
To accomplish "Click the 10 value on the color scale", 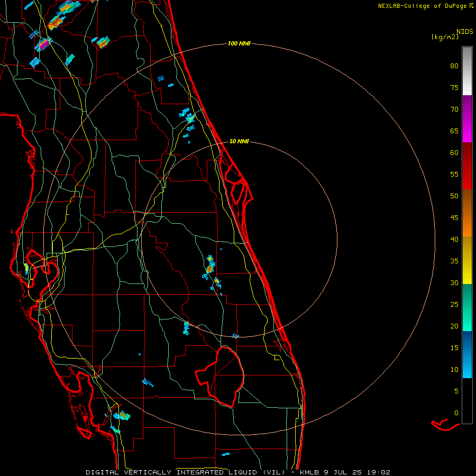I will pyautogui.click(x=454, y=370).
